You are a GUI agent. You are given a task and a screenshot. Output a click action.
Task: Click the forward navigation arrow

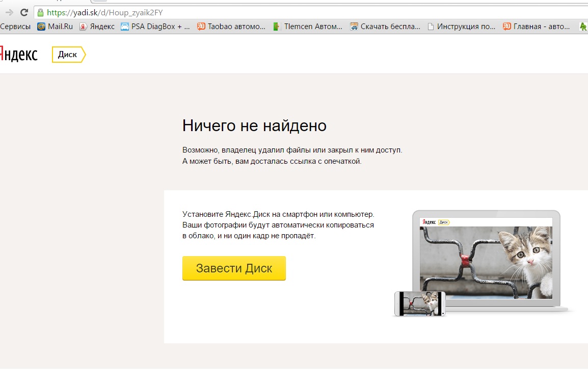(x=9, y=12)
